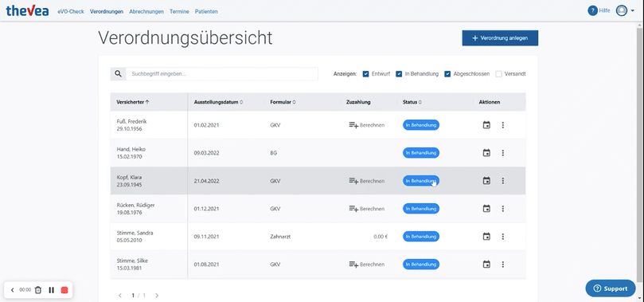
Task: Stop the recording with red button
Action: [x=64, y=290]
